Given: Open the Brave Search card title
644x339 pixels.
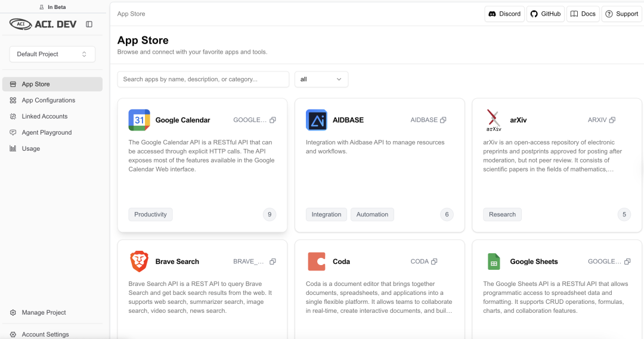Looking at the screenshot, I should pos(177,262).
